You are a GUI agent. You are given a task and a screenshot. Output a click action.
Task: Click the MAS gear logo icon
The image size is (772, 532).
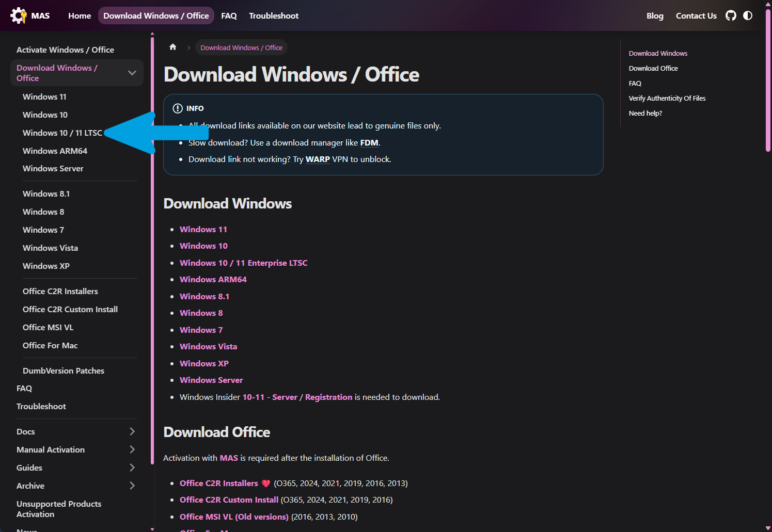pyautogui.click(x=19, y=15)
